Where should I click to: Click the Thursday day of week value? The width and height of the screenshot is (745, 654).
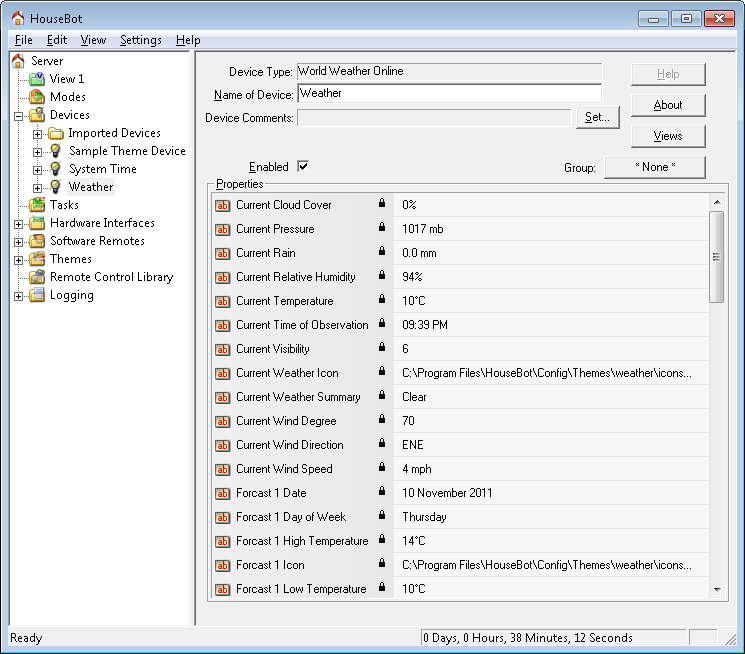click(424, 517)
